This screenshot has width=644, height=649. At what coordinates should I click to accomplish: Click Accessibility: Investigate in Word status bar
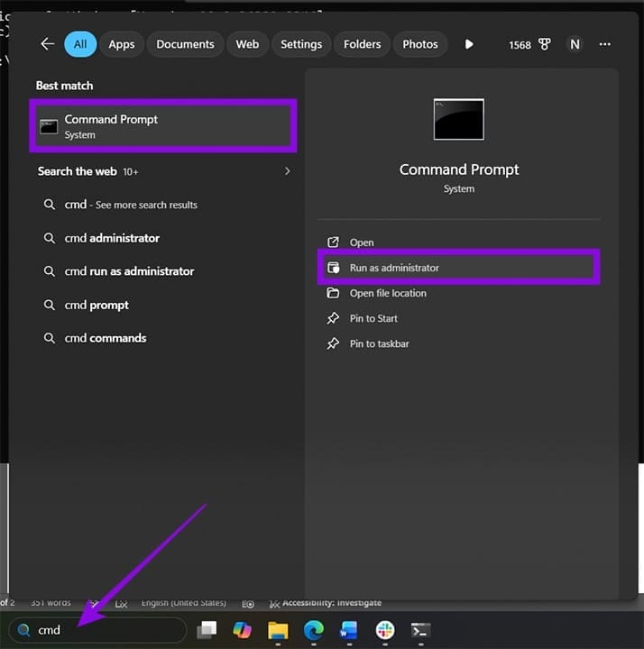click(x=326, y=603)
